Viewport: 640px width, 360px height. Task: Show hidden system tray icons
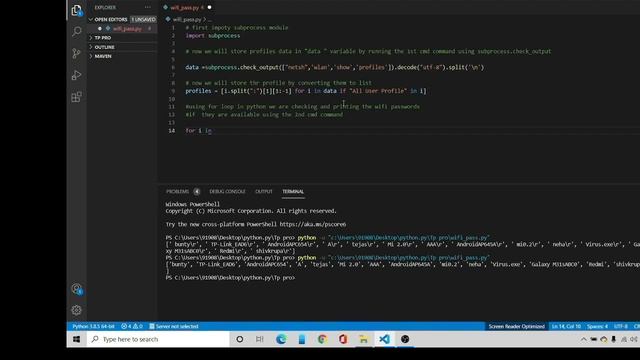tap(584, 339)
